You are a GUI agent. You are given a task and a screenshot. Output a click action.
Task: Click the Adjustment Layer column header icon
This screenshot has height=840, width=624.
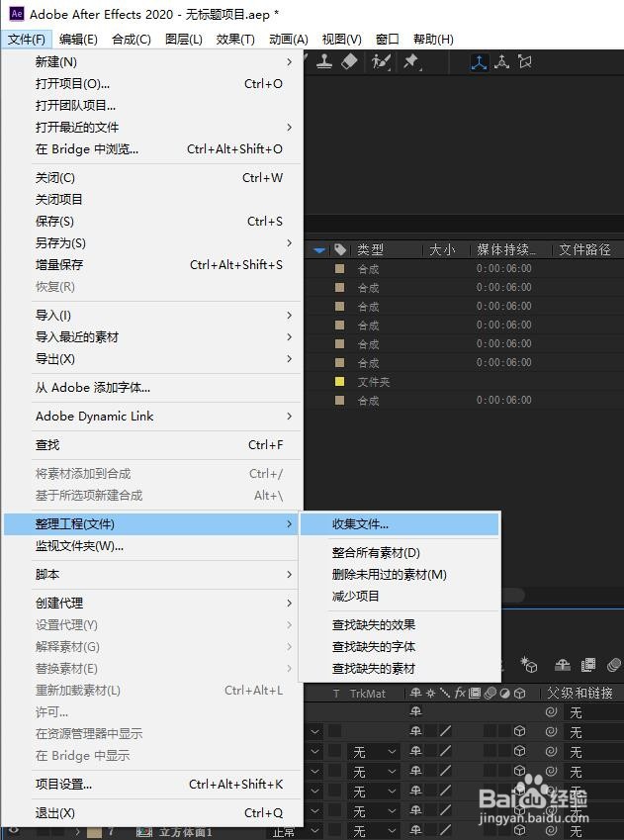tap(504, 694)
